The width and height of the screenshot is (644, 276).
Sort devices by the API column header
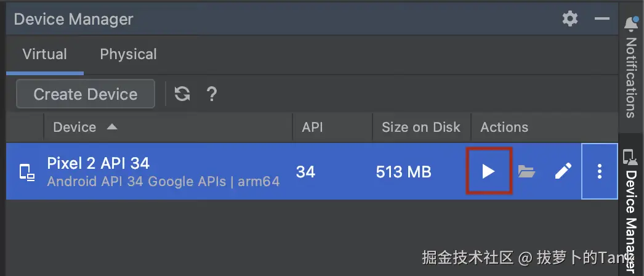click(x=312, y=128)
